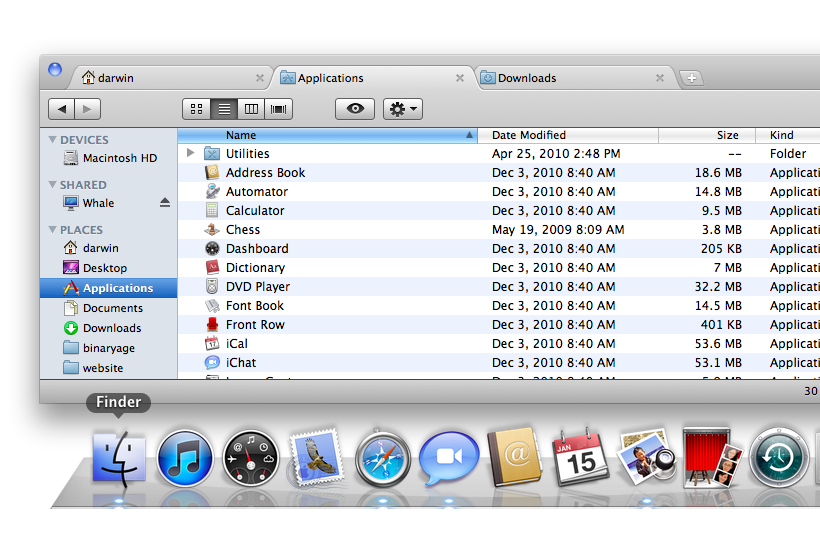Sort by the Name column header
The width and height of the screenshot is (820, 559).
click(327, 135)
